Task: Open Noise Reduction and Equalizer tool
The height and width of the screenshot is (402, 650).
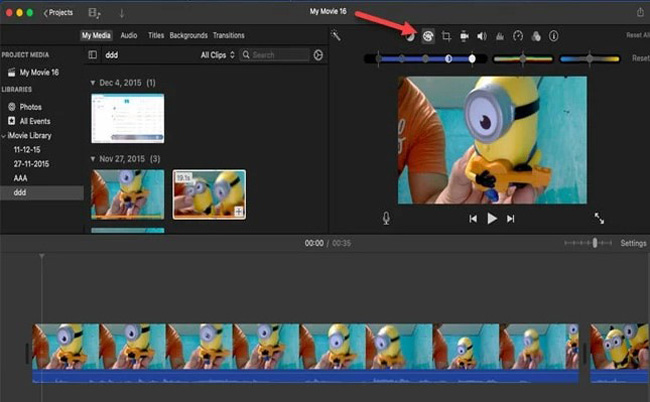Action: [500, 36]
